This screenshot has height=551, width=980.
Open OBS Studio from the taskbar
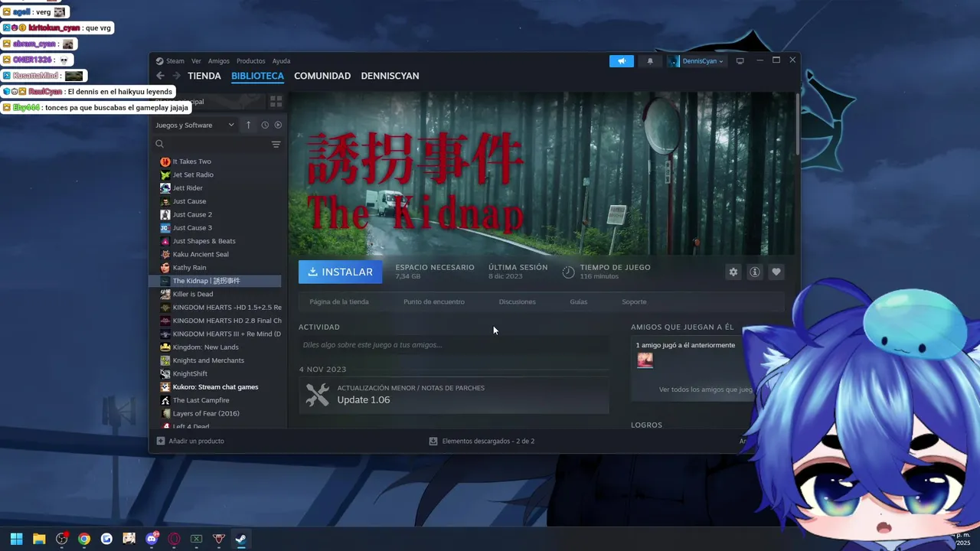tap(61, 539)
